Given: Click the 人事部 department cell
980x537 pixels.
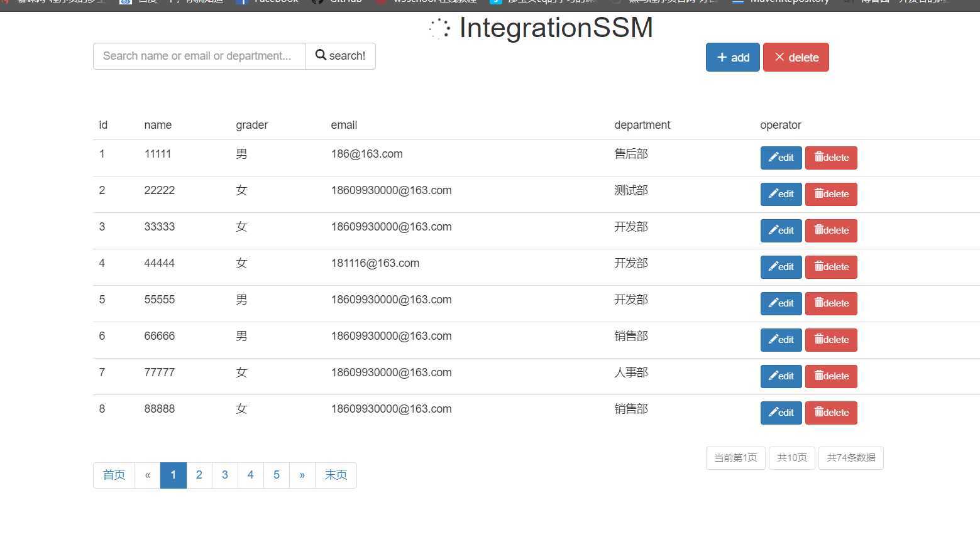Looking at the screenshot, I should [x=631, y=372].
